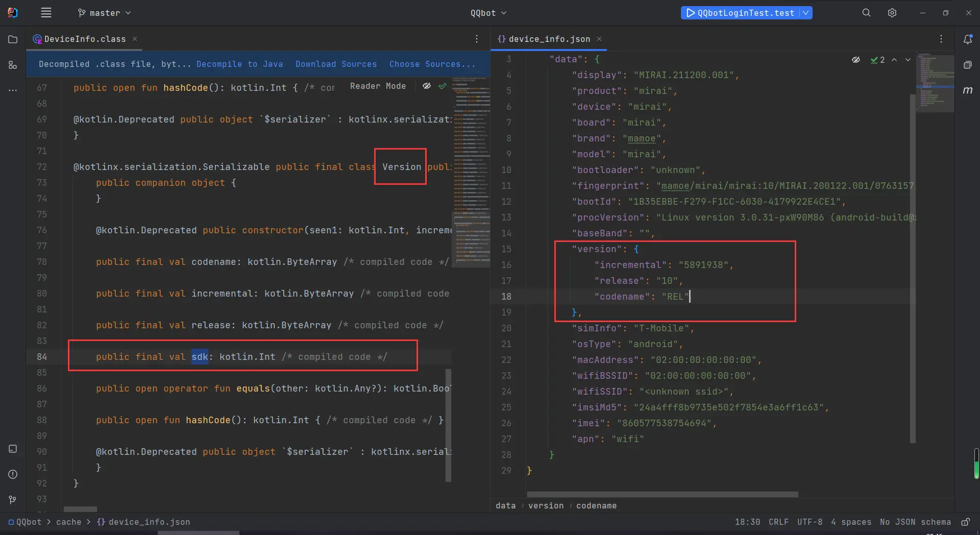Open the Problems tool window
980x535 pixels.
13,475
